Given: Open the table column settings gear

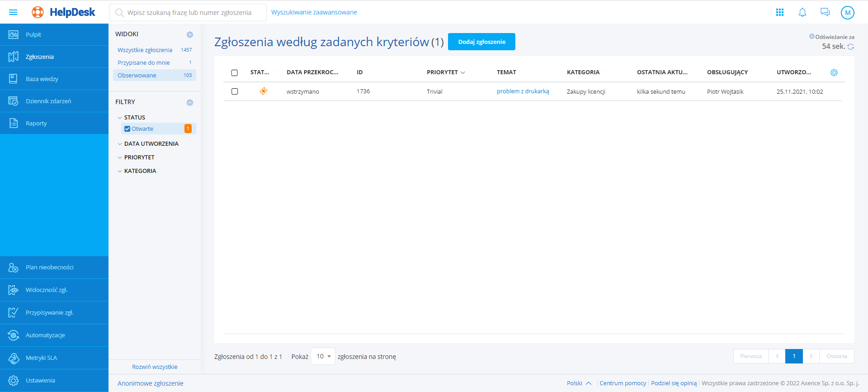Looking at the screenshot, I should (x=834, y=72).
